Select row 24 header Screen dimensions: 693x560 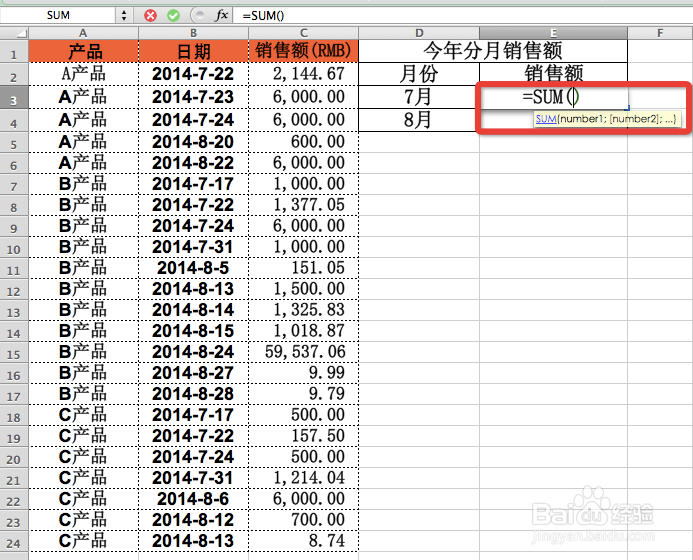pyautogui.click(x=14, y=541)
